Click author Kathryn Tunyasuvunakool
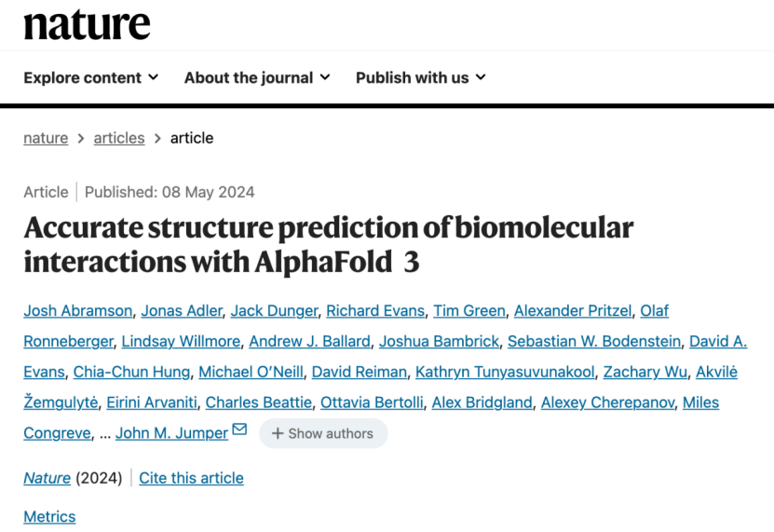 click(505, 372)
